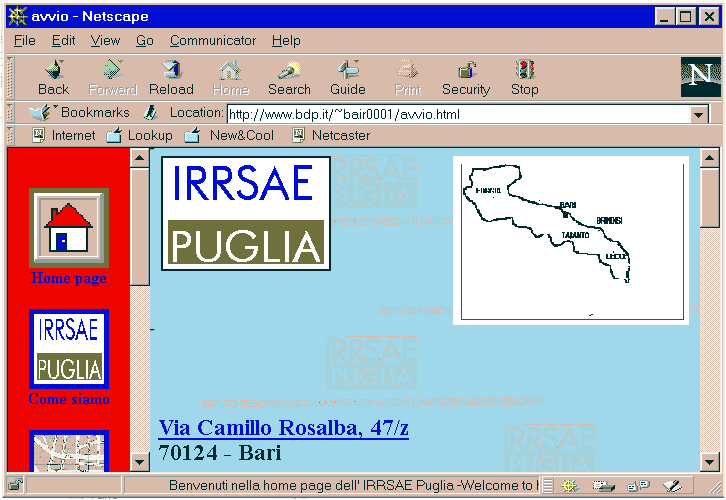Open Composer from the component bar
Image resolution: width=726 pixels, height=500 pixels.
click(x=672, y=486)
